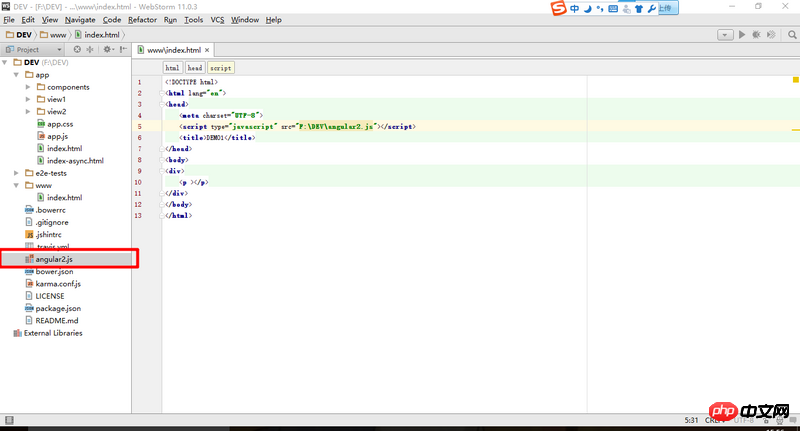Open the Navigate menu
Image resolution: width=800 pixels, height=431 pixels.
pos(80,20)
